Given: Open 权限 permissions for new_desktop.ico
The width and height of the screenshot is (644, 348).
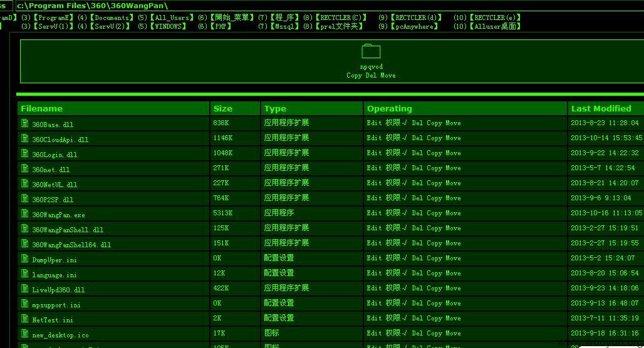Looking at the screenshot, I should point(396,333).
